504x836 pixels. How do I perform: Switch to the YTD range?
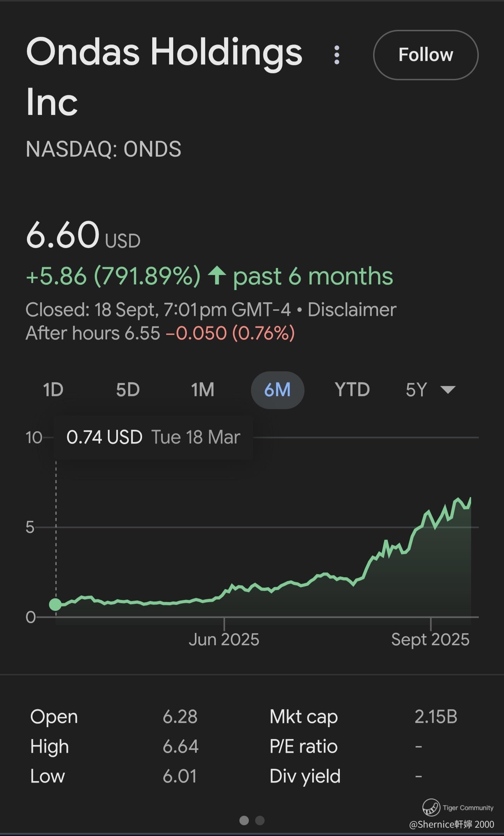pos(352,390)
